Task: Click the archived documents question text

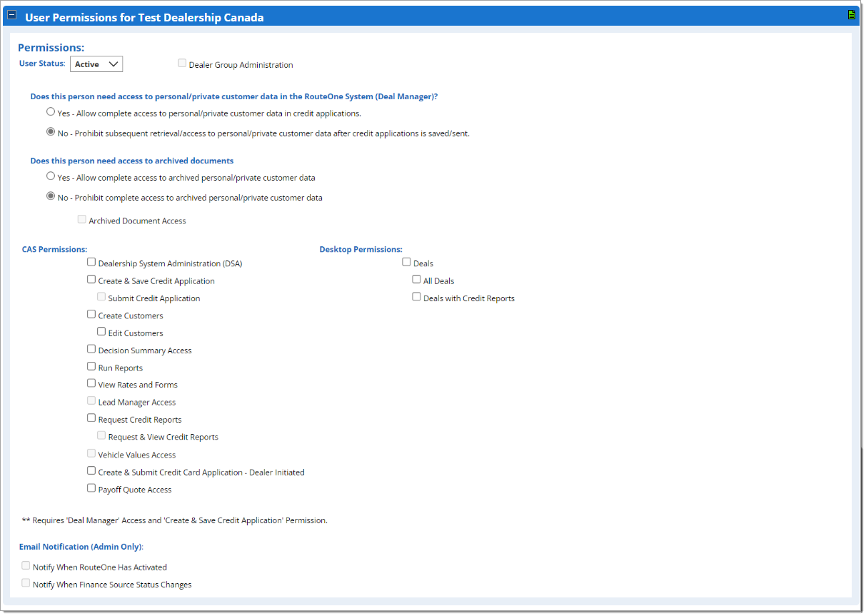Action: click(x=132, y=161)
